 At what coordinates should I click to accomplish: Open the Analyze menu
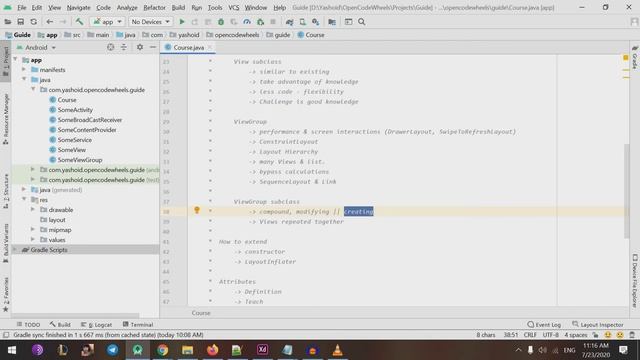coord(127,7)
